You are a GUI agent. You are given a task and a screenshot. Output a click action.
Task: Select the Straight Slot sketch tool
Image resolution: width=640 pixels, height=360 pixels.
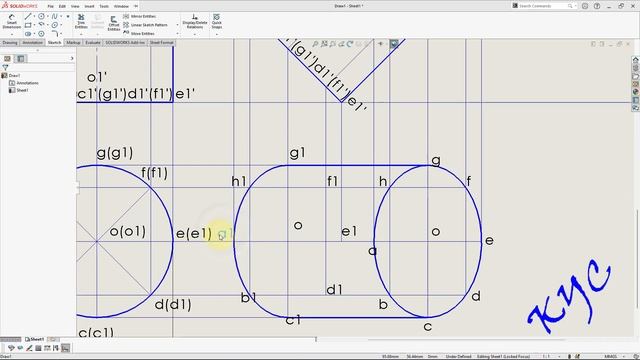(x=28, y=34)
